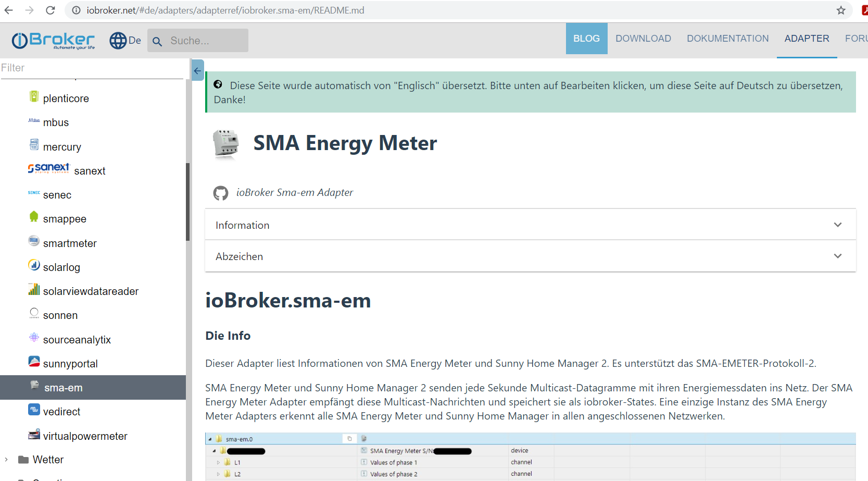Expand the Wetter folder in sidebar
The height and width of the screenshot is (481, 868).
[6, 460]
